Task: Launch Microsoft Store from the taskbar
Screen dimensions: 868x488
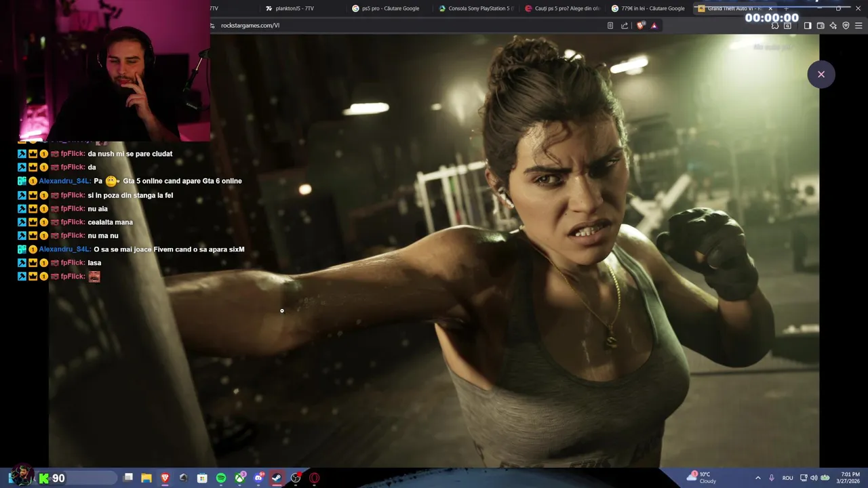Action: tap(202, 478)
